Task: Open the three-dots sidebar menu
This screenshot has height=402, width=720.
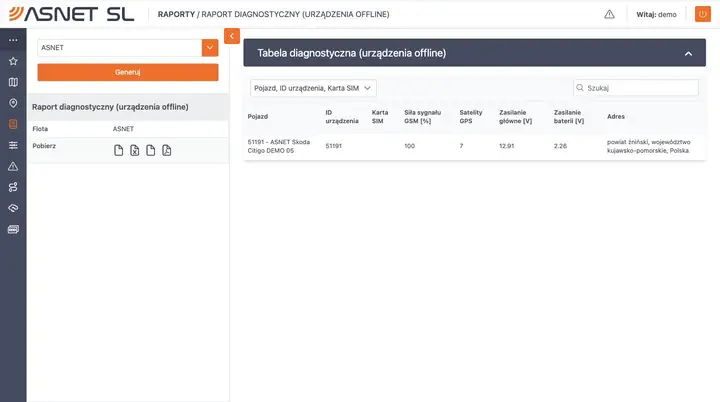Action: [13, 40]
